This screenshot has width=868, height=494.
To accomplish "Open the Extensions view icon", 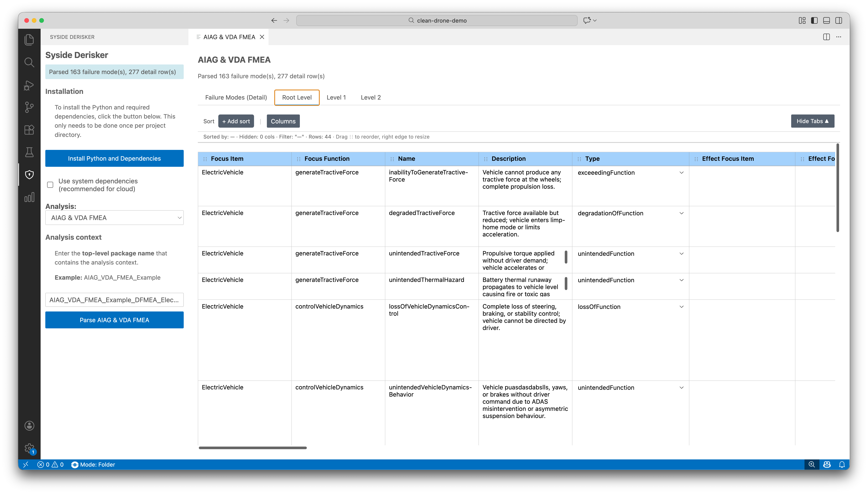I will (x=29, y=130).
